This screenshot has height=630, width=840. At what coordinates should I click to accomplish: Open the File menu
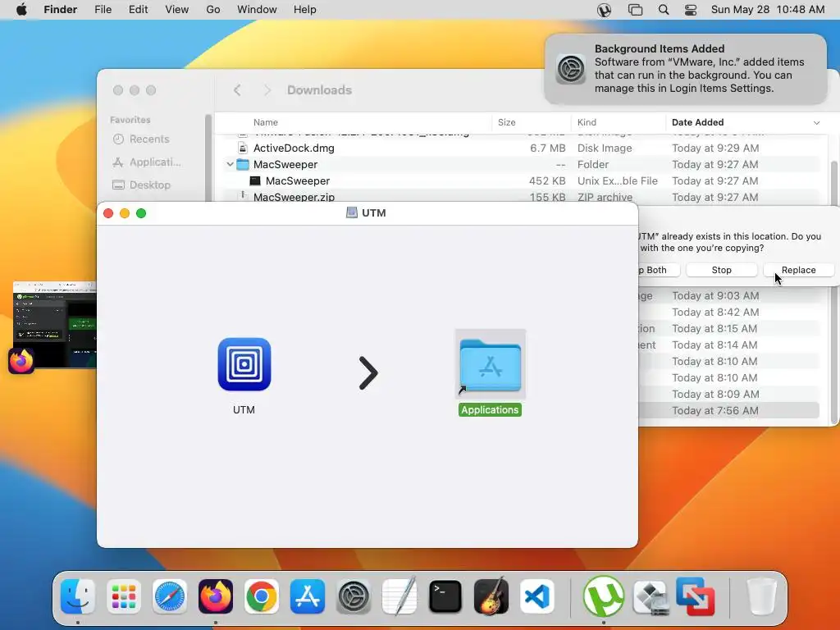tap(103, 10)
